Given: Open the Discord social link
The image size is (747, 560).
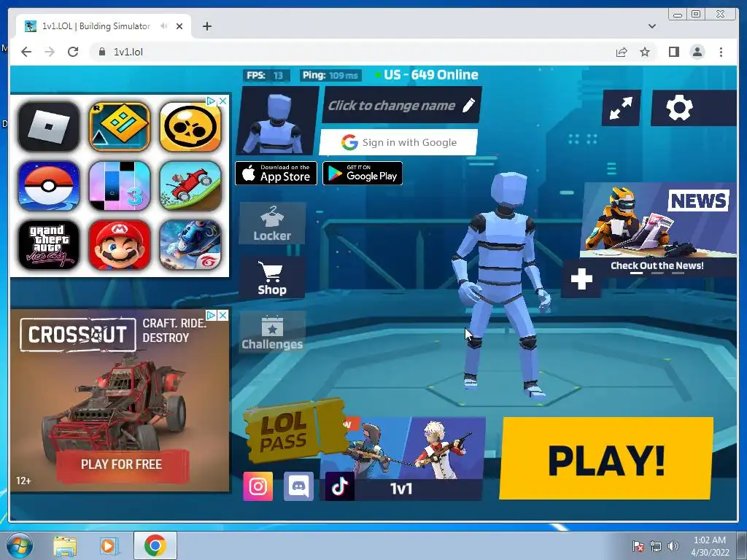Looking at the screenshot, I should click(298, 486).
